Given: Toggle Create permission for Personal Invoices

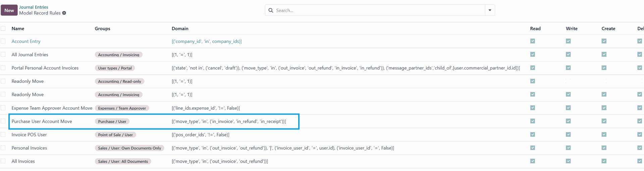Looking at the screenshot, I should (604, 148).
